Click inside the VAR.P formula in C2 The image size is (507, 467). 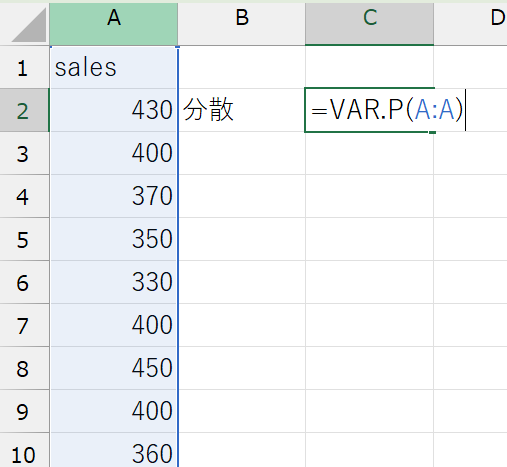pyautogui.click(x=387, y=110)
